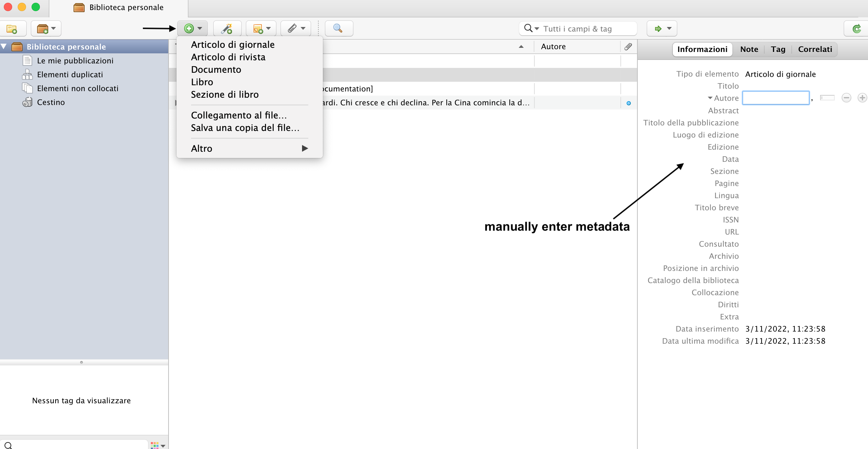Click the paperclip attachment column header

[628, 46]
